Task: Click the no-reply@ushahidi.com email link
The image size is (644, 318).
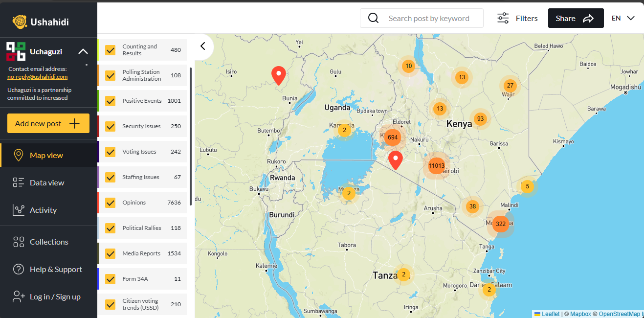Action: [x=37, y=77]
